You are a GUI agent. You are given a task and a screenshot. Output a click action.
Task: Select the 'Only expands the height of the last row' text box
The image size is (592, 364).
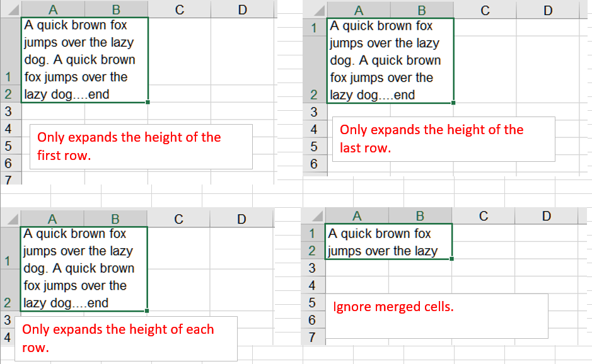pos(443,139)
